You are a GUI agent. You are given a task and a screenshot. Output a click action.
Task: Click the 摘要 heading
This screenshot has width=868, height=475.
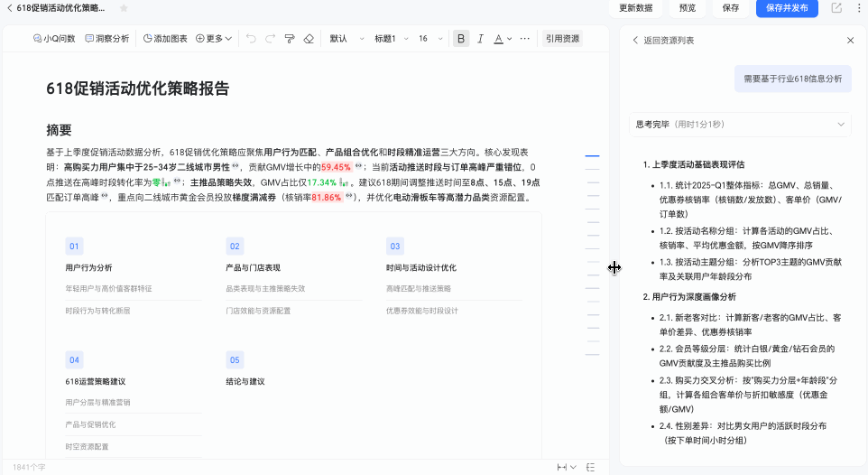(x=60, y=130)
